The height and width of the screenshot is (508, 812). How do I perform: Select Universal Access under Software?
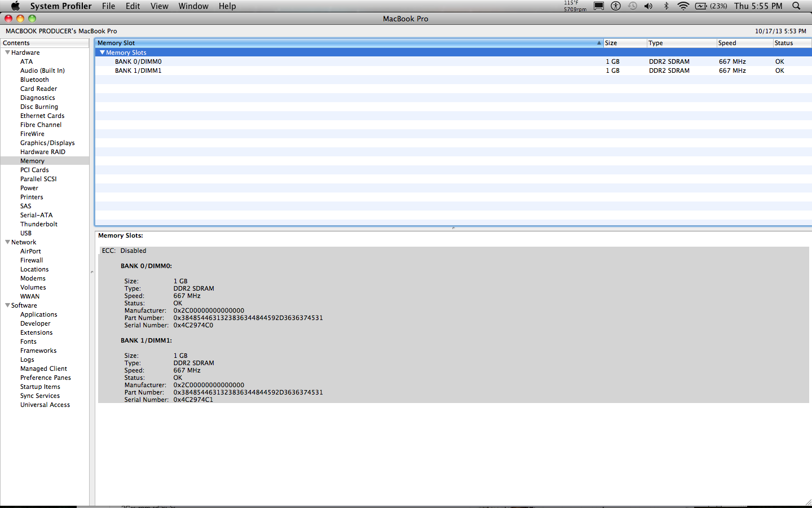click(x=45, y=405)
